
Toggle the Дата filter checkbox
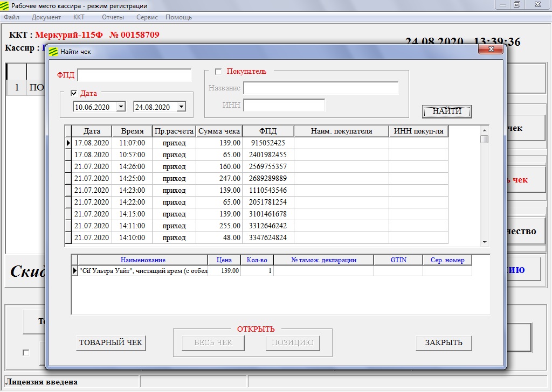tap(74, 93)
